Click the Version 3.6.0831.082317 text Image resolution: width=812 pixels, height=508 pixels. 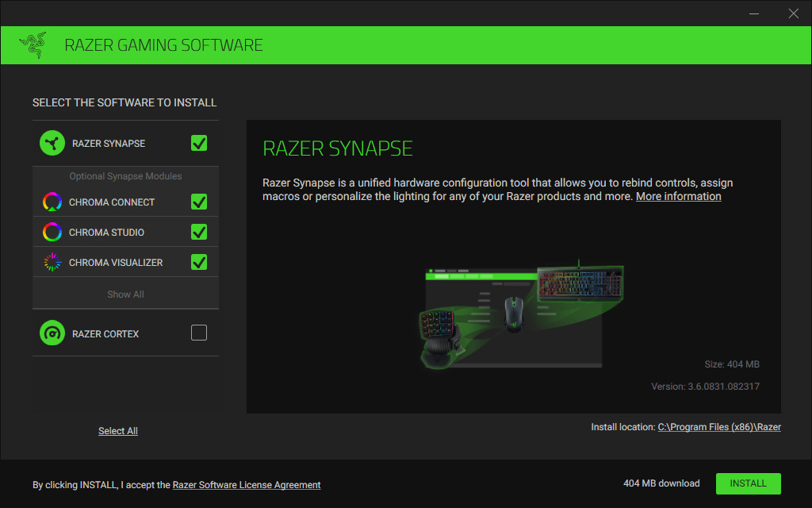(705, 387)
